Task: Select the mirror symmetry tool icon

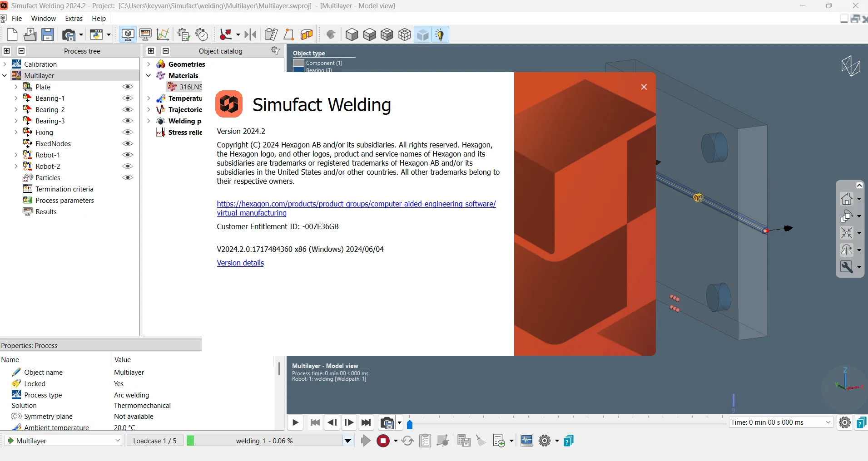Action: (x=250, y=34)
